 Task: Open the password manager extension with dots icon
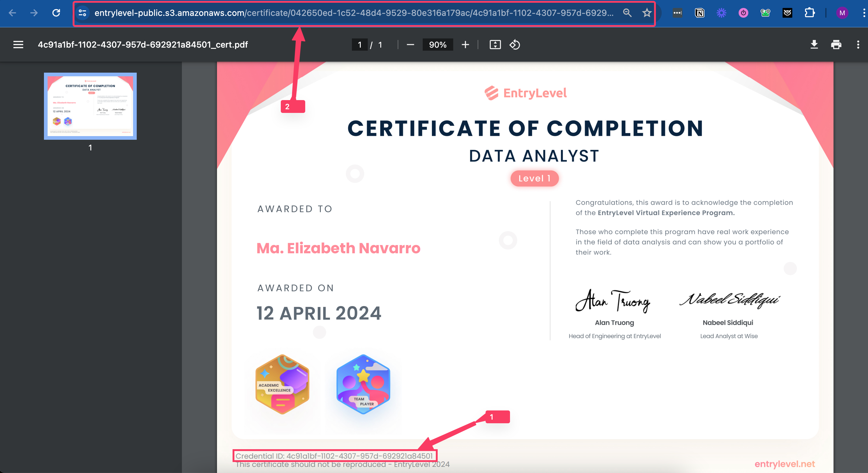coord(678,13)
